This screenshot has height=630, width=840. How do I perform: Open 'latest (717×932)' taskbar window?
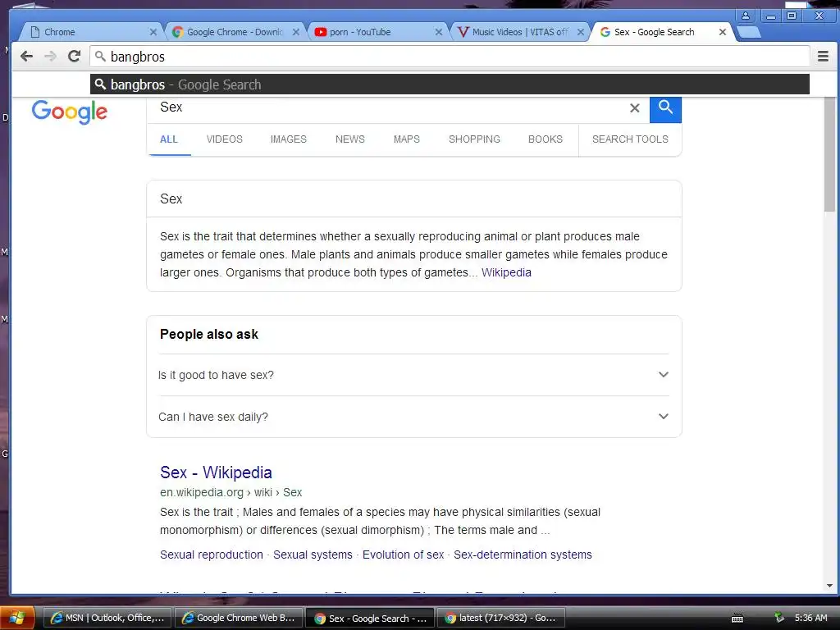tap(502, 618)
